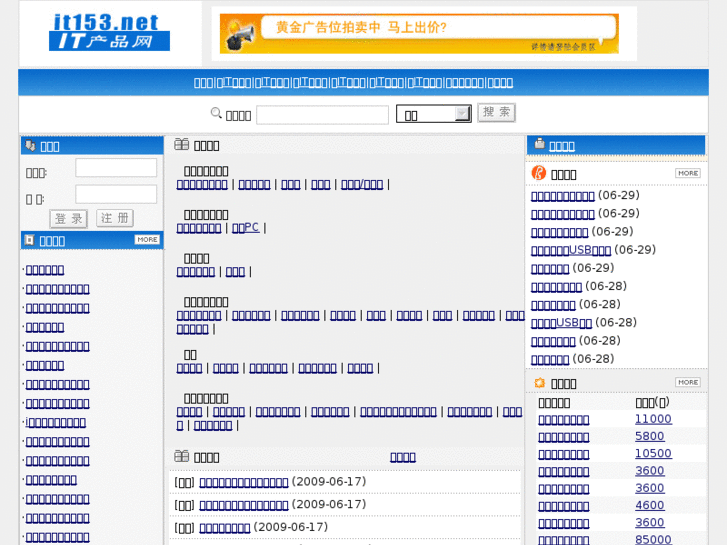Click the 登录 login button

pyautogui.click(x=69, y=218)
